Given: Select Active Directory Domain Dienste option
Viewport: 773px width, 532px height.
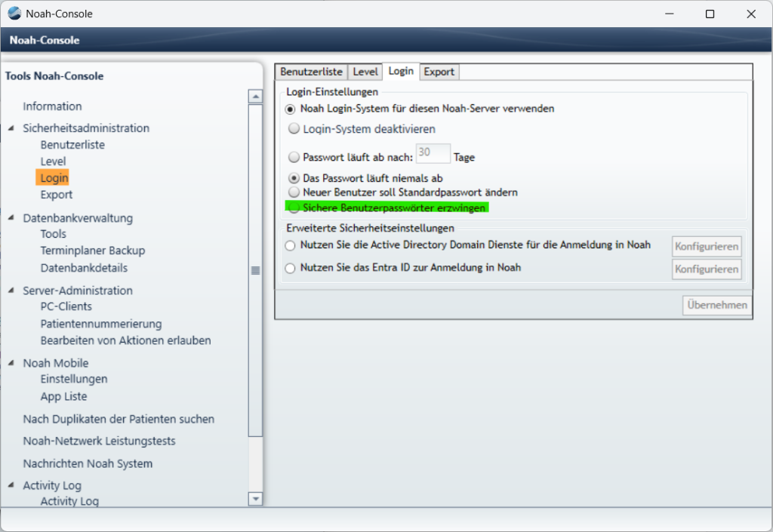Looking at the screenshot, I should 291,245.
